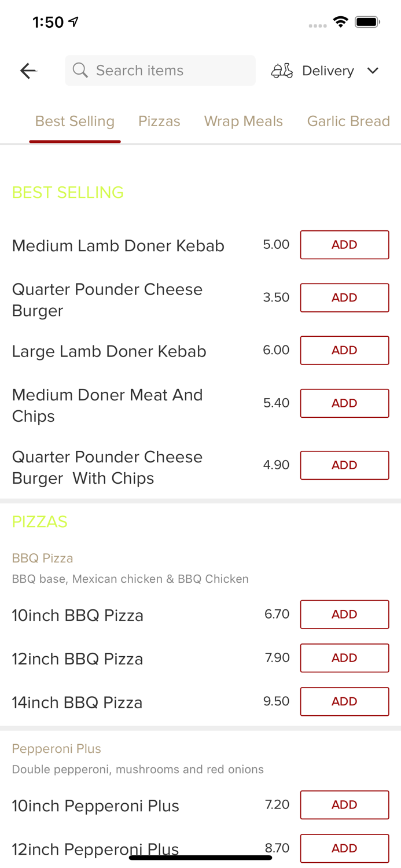Screen dimensions: 401x868
Task: Tap the home indicator bar at bottom
Action: (x=200, y=856)
